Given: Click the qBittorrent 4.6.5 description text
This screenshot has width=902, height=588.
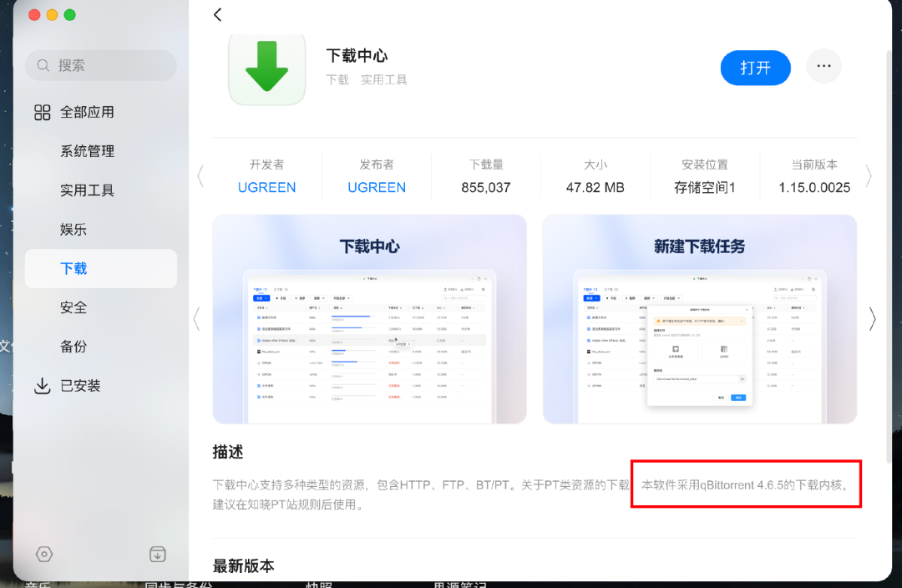Looking at the screenshot, I should click(x=745, y=485).
